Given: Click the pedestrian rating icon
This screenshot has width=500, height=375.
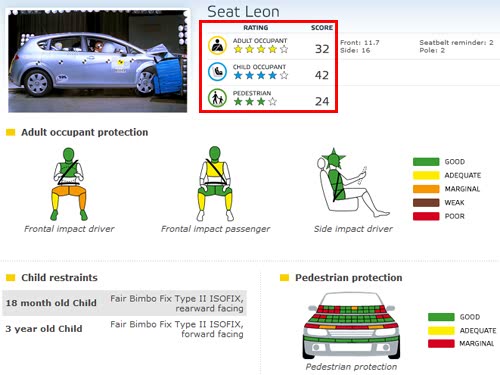Looking at the screenshot, I should (217, 98).
